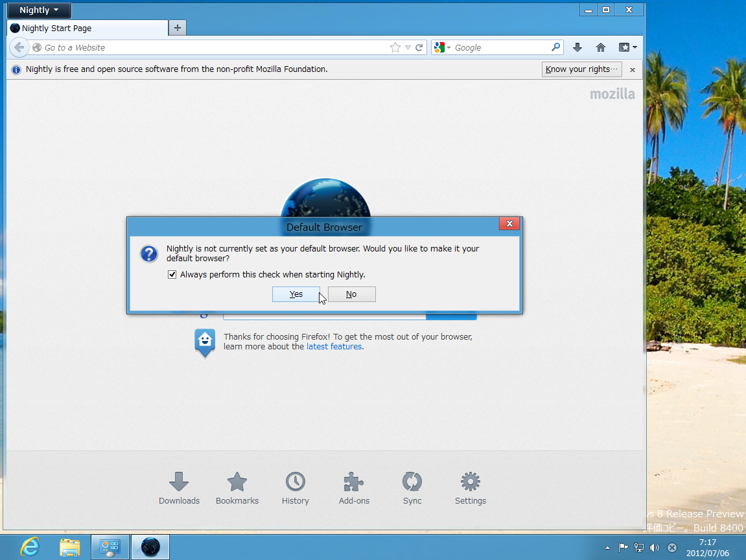This screenshot has width=746, height=560.
Task: Click the info icon in the notification bar
Action: click(x=16, y=70)
